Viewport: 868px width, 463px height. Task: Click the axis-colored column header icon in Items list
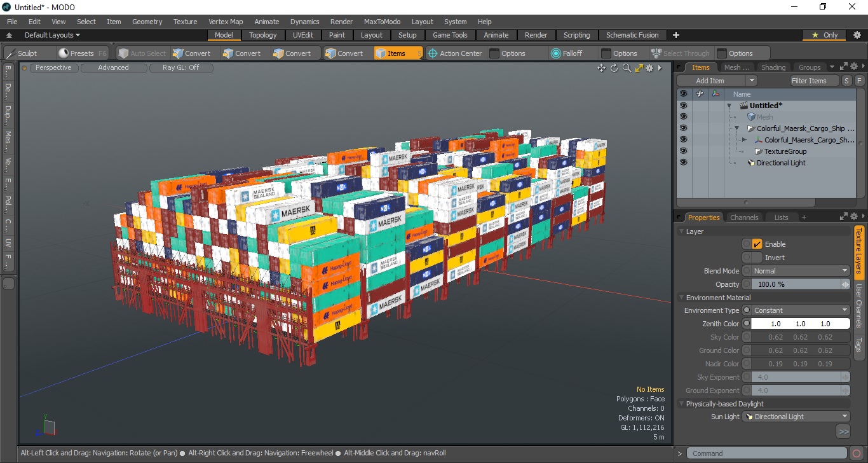[x=715, y=94]
